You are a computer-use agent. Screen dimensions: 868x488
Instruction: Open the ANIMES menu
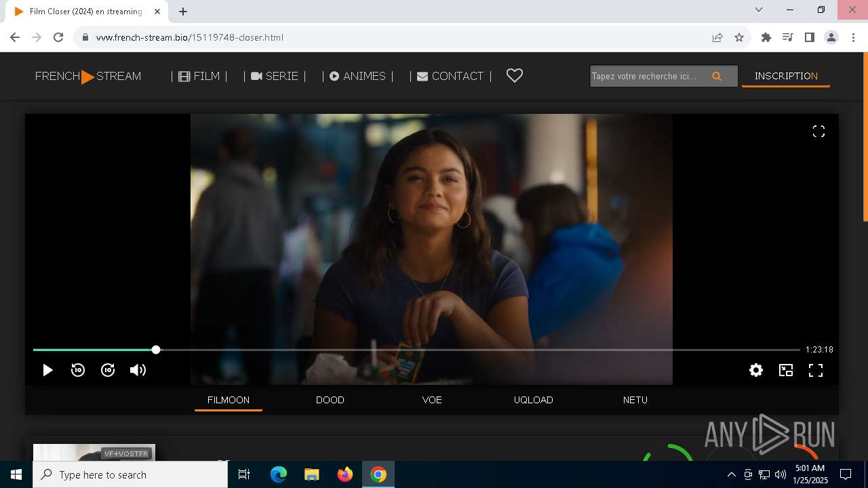point(357,76)
